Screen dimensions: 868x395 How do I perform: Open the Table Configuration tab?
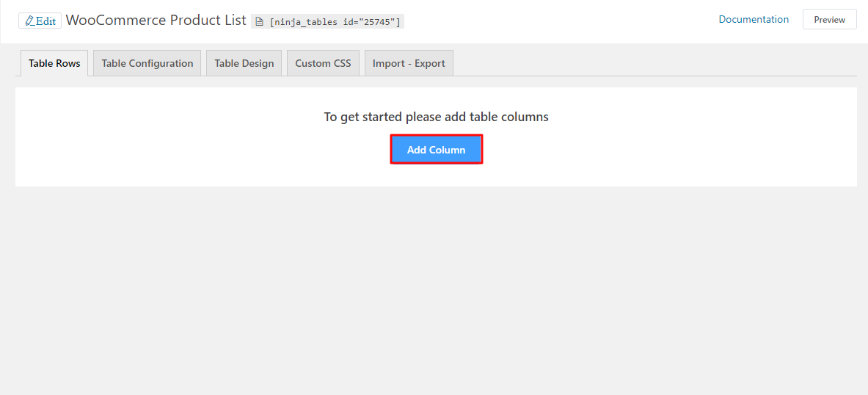click(147, 63)
